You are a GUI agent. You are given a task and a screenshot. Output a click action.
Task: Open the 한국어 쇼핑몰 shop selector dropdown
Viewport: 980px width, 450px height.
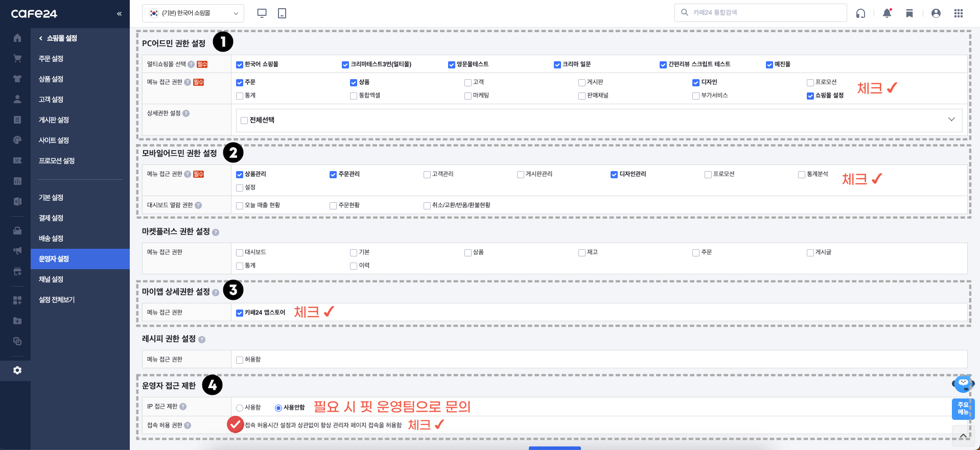[x=193, y=13]
